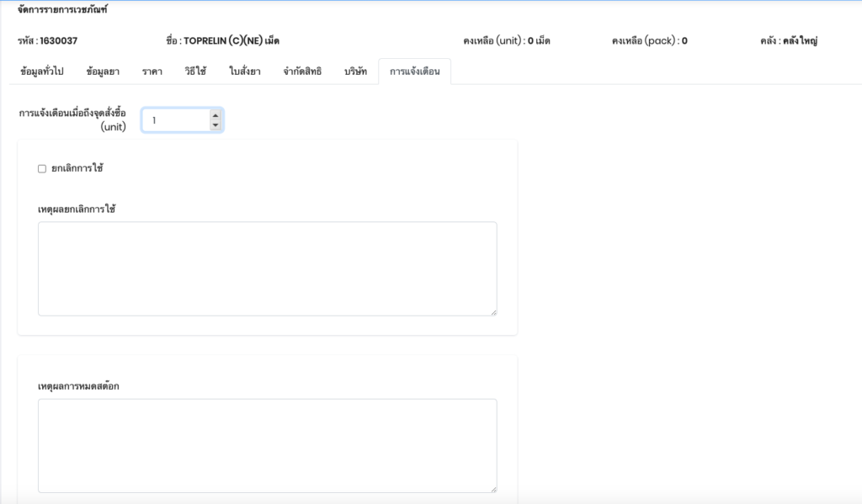Focus the เหตุผลยกเลิกการใช้ text area
Image resolution: width=862 pixels, height=504 pixels.
click(x=267, y=268)
